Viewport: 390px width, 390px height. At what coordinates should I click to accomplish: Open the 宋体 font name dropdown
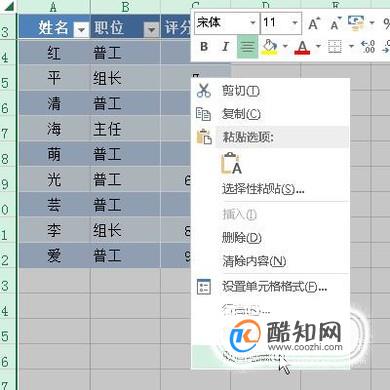pos(253,23)
